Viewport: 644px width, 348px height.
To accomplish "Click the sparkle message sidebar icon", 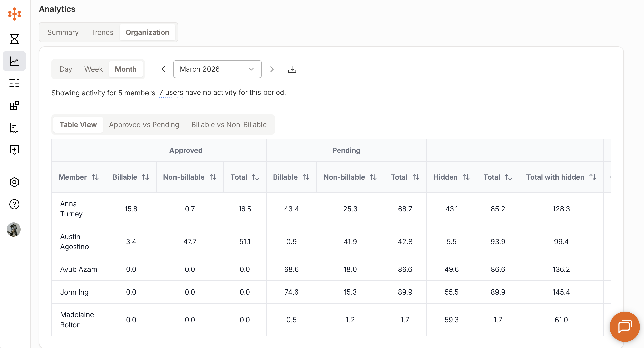I will (14, 150).
